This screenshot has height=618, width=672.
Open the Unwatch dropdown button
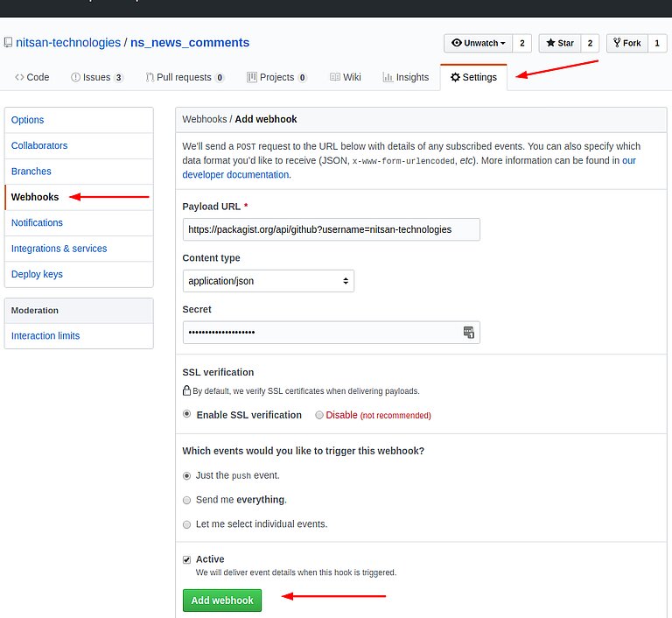479,43
